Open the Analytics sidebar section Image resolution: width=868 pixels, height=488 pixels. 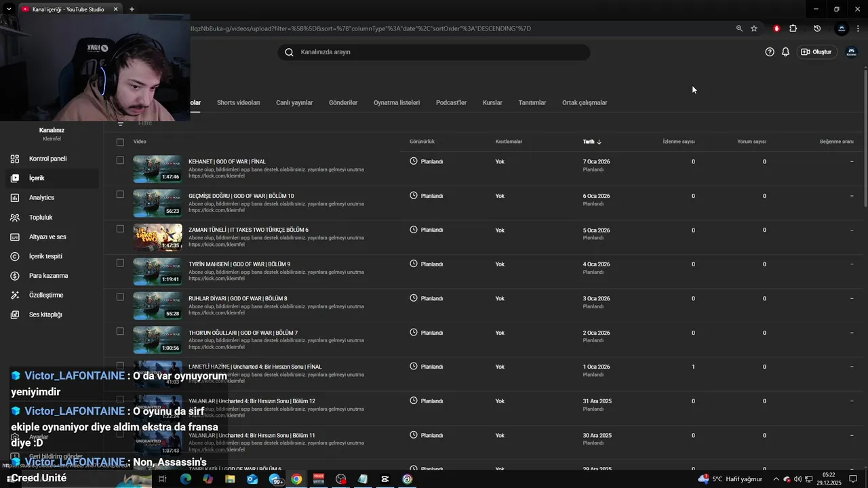tap(41, 198)
